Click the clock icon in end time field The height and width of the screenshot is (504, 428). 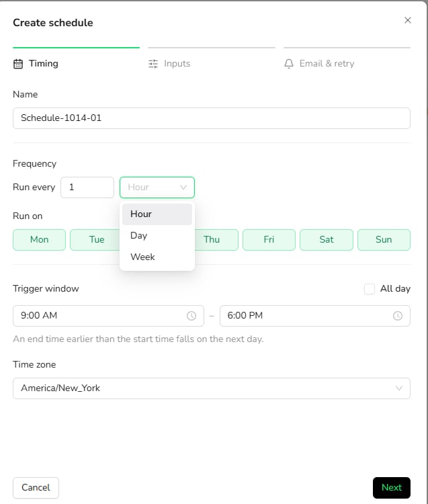coord(398,316)
